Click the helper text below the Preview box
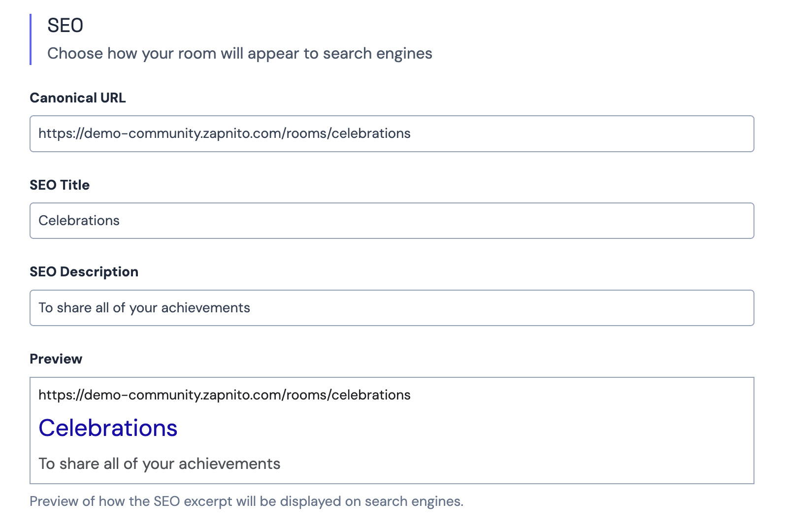 pos(246,501)
